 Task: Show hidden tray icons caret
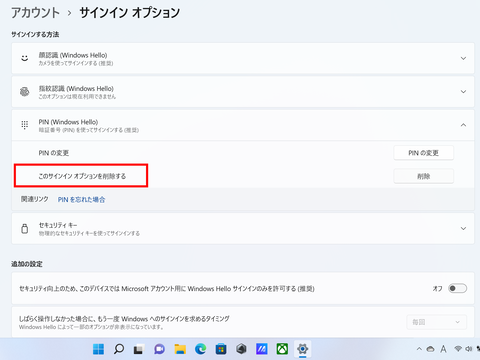click(419, 349)
